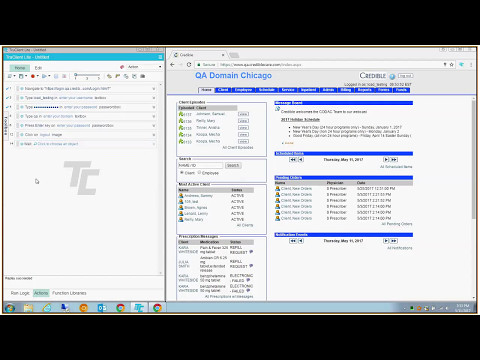Open TruClient from the Windows taskbar
The width and height of the screenshot is (480, 360).
139,308
